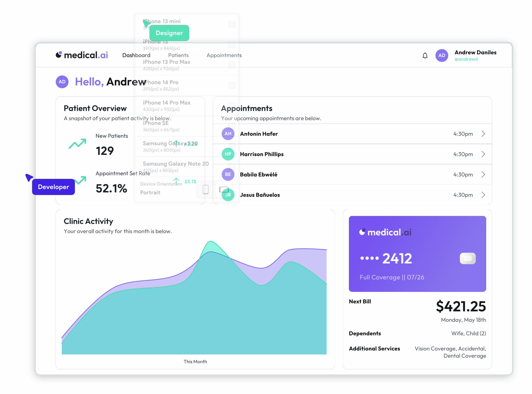Click the Portrait orientation label
This screenshot has width=532, height=394.
[x=150, y=192]
